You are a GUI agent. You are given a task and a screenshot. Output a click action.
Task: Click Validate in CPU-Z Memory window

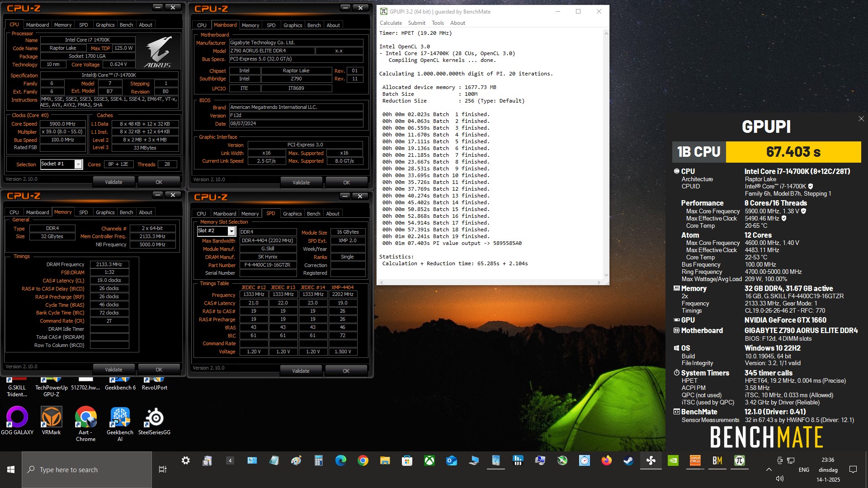click(113, 370)
